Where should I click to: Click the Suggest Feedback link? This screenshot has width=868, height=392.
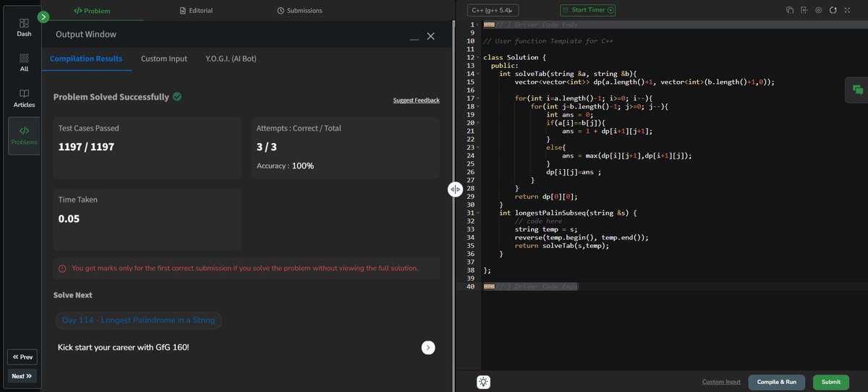tap(416, 100)
